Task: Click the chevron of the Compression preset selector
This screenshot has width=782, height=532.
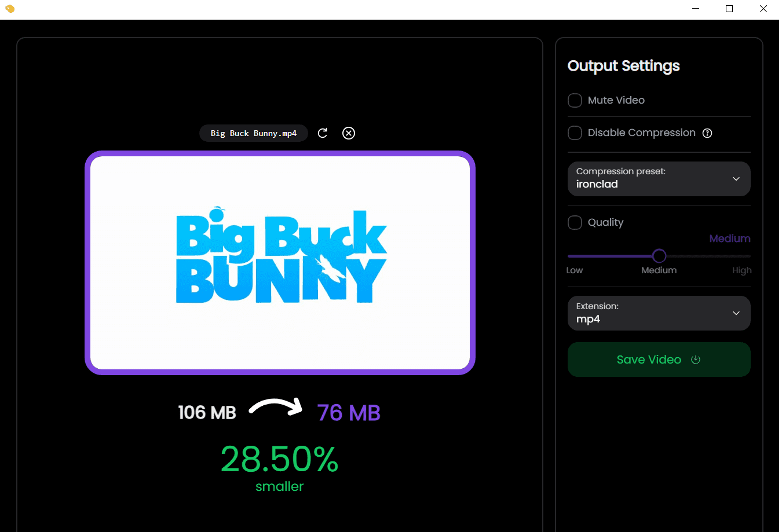Action: [x=736, y=179]
